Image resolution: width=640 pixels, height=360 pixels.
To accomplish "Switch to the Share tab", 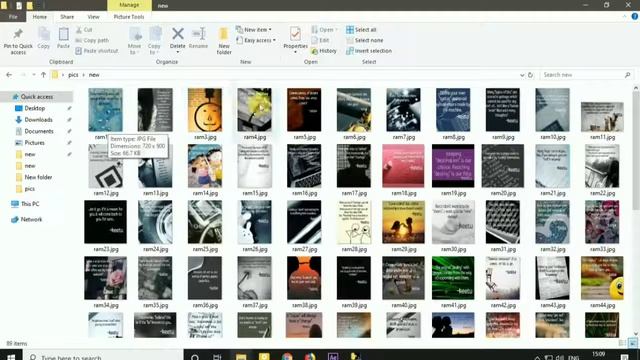I will click(67, 17).
